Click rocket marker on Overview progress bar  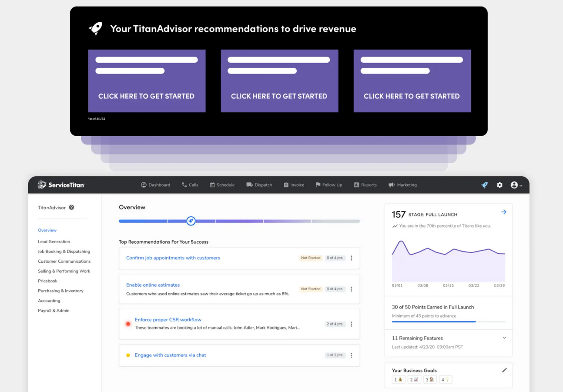191,221
